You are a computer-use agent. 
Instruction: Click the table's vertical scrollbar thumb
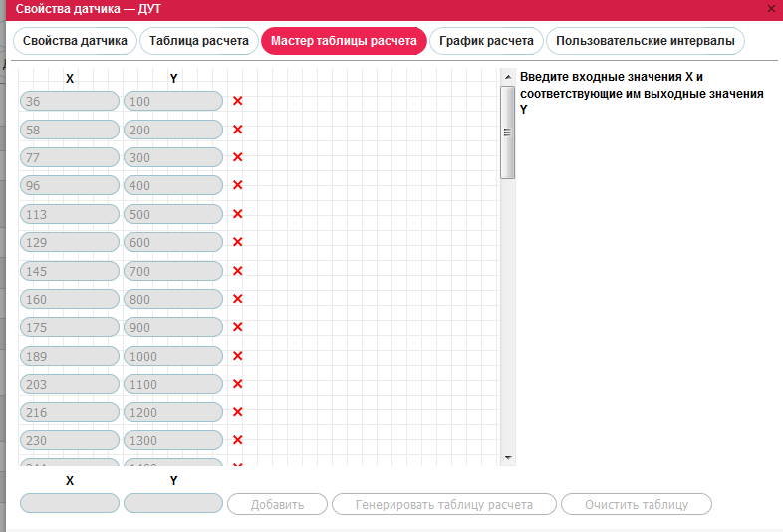click(507, 132)
